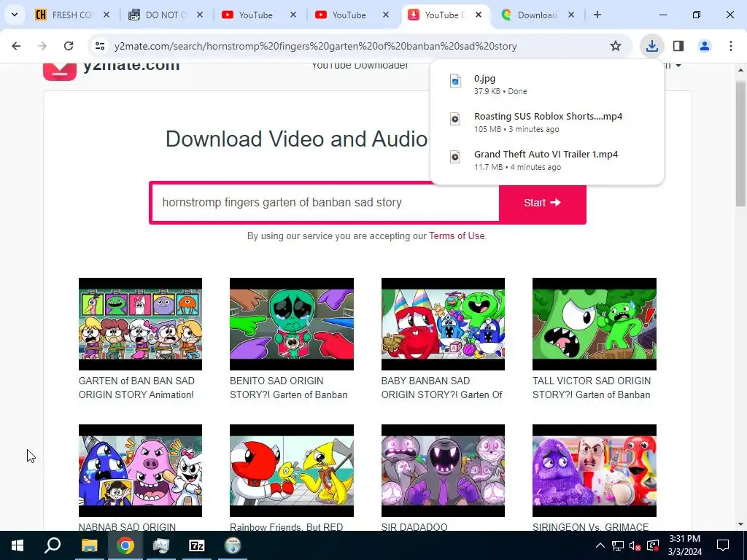
Task: Close the FRESH CO tab
Action: [107, 15]
